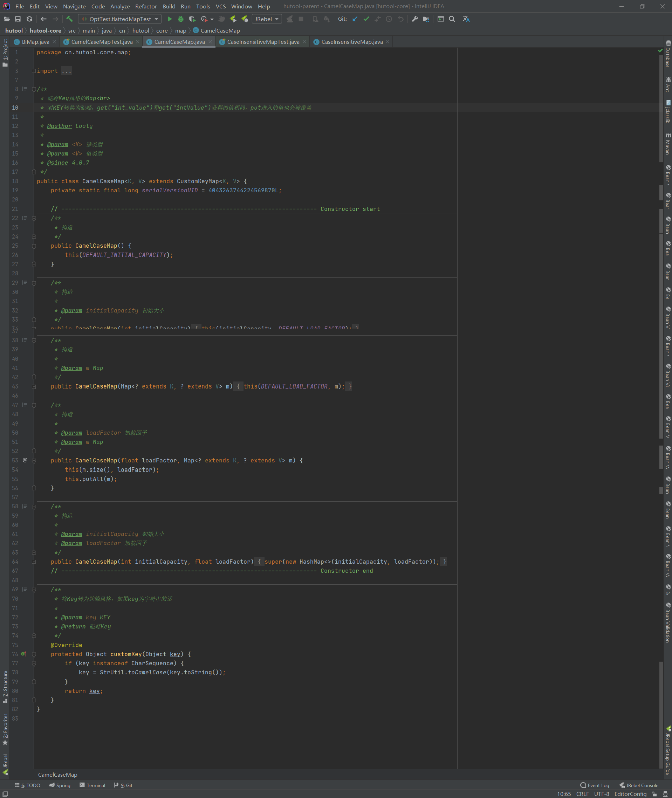Open Settings with the wrench icon
The width and height of the screenshot is (672, 798).
pos(415,19)
